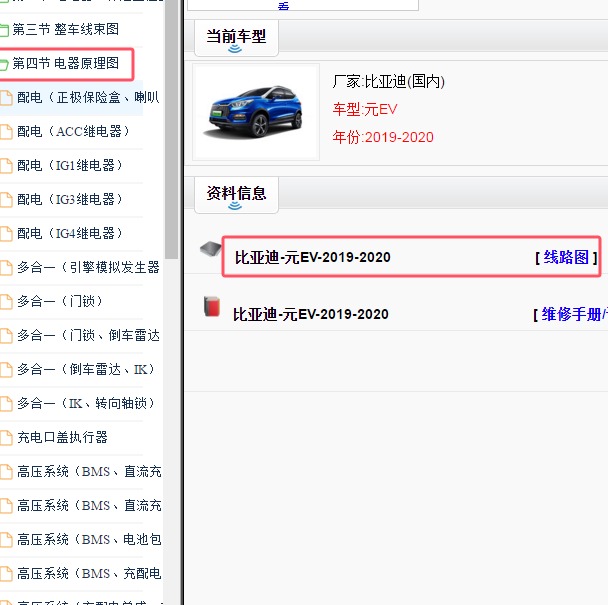Click the left tree panel scrollbar thumb
The height and width of the screenshot is (605, 608).
(x=171, y=130)
